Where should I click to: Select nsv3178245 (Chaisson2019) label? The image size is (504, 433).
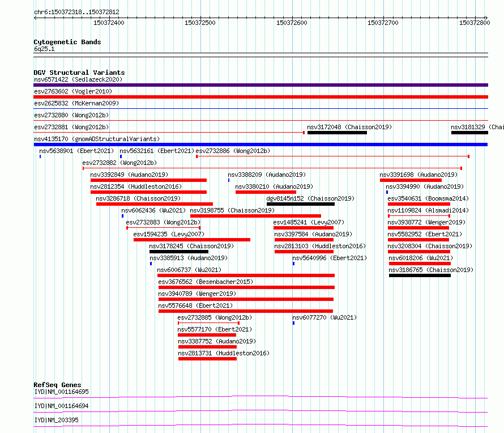pos(191,246)
